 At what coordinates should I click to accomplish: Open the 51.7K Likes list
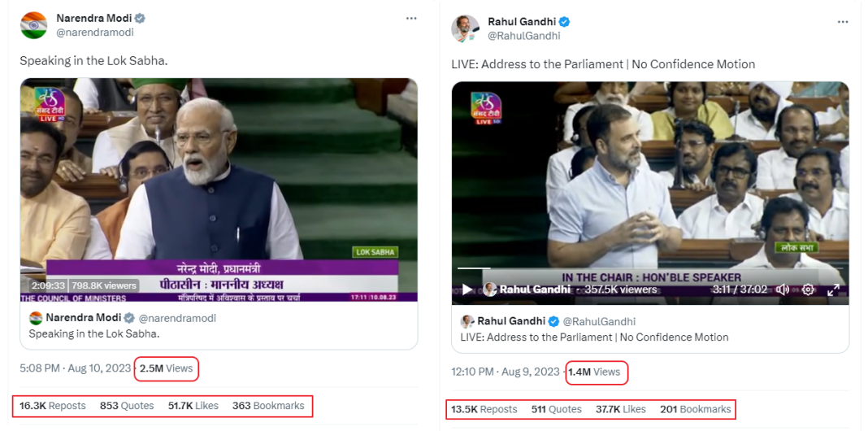[x=193, y=406]
